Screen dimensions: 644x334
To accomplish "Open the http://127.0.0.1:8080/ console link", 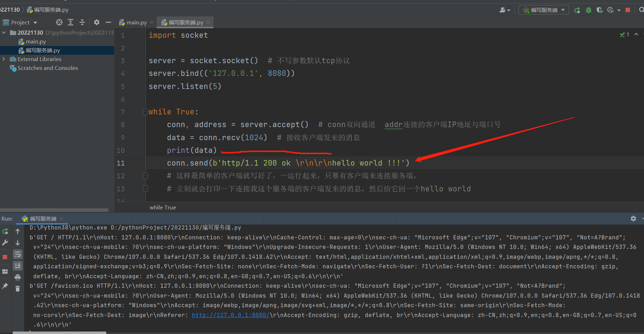I will pyautogui.click(x=231, y=315).
